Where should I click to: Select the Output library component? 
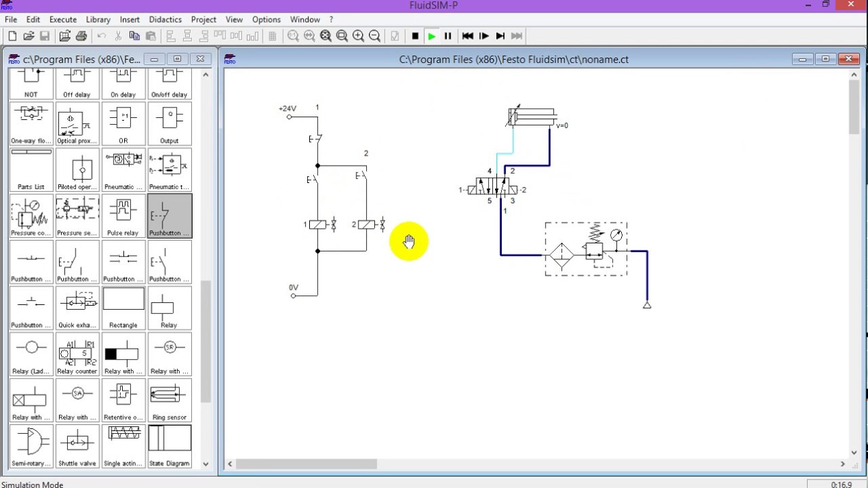[170, 123]
